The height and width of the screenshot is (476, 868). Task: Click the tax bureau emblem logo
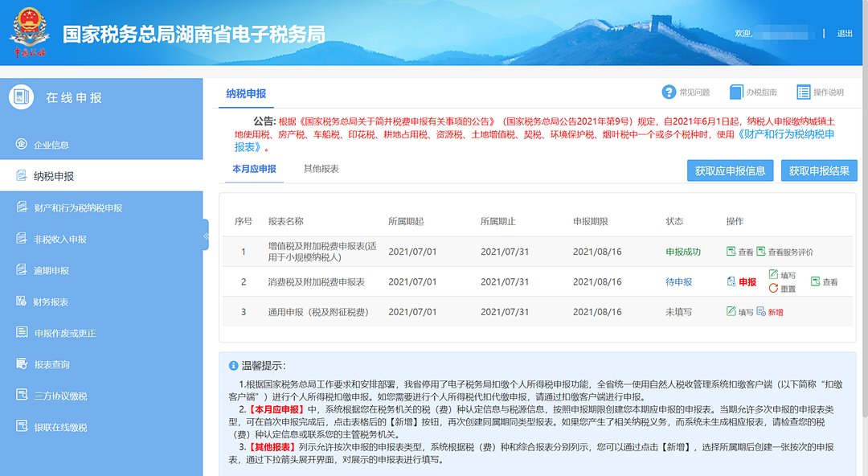click(30, 32)
